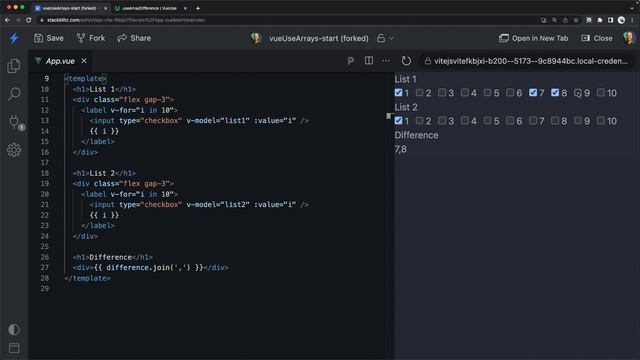The width and height of the screenshot is (640, 360).
Task: Check checkbox 5 in List 1
Action: coord(487,93)
